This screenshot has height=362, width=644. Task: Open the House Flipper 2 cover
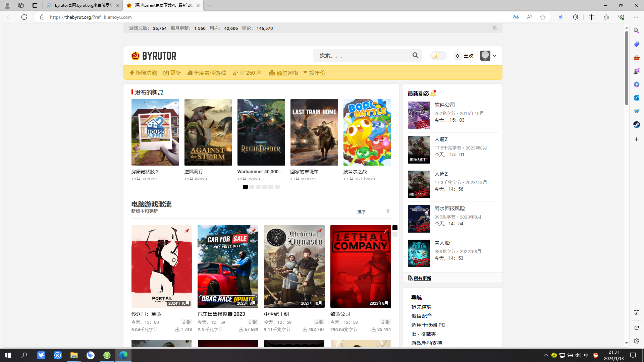coord(155,132)
